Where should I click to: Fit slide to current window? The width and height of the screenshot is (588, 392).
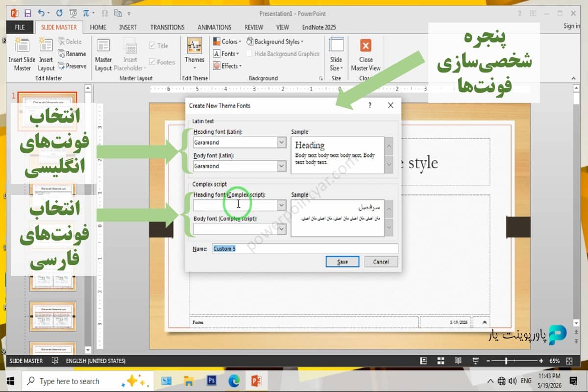(569, 361)
